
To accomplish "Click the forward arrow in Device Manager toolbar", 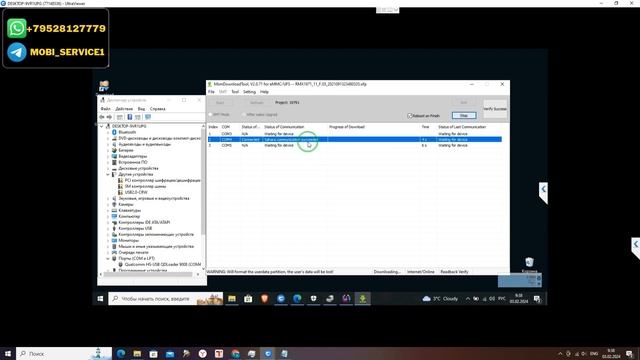I will [x=109, y=117].
